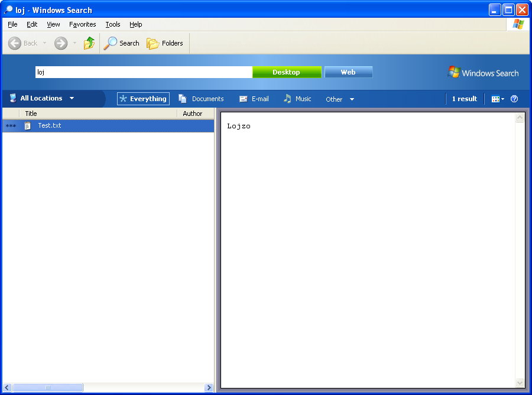Open the Favorites menu
The height and width of the screenshot is (395, 532).
[x=82, y=24]
